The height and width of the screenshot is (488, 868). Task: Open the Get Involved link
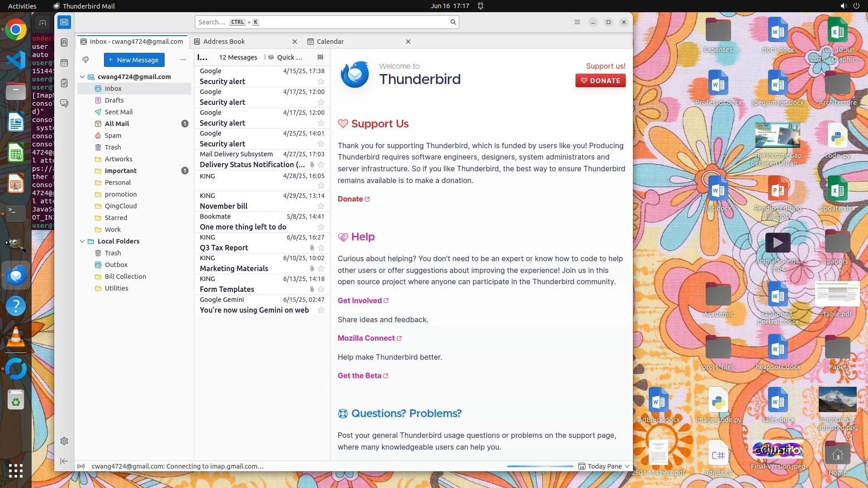pyautogui.click(x=360, y=301)
